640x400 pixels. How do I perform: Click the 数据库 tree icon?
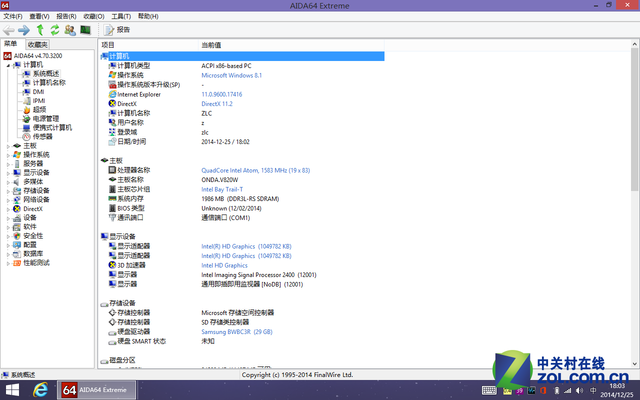pyautogui.click(x=17, y=254)
